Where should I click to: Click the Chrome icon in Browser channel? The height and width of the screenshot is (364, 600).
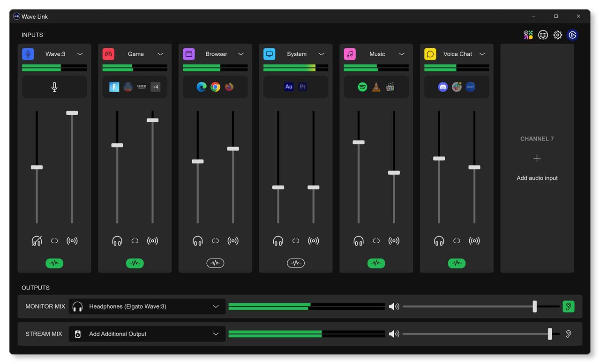pyautogui.click(x=215, y=87)
